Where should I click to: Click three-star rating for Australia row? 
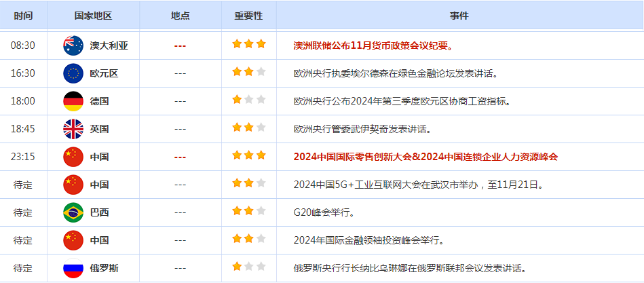249,44
